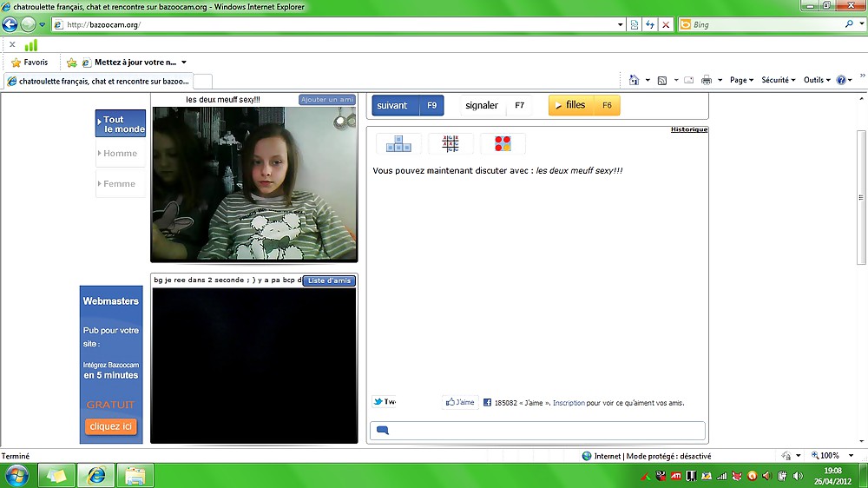
Task: Launch the tic-tac-toe game icon
Action: click(450, 144)
